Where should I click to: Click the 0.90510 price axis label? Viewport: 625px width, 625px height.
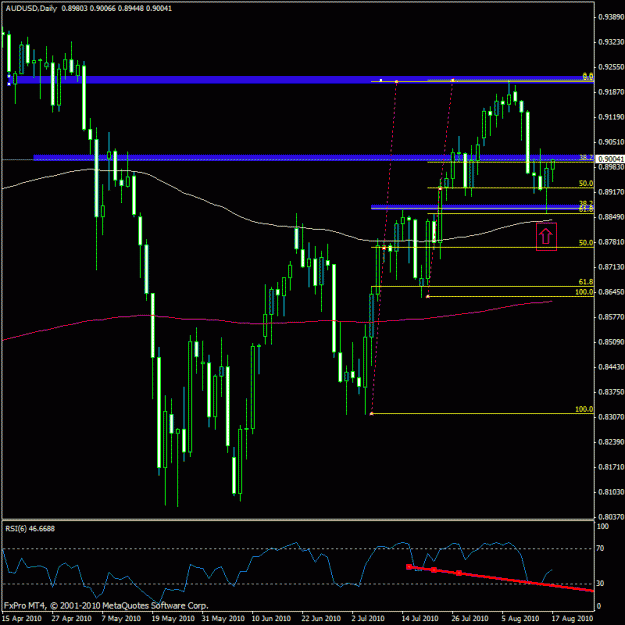coord(611,142)
